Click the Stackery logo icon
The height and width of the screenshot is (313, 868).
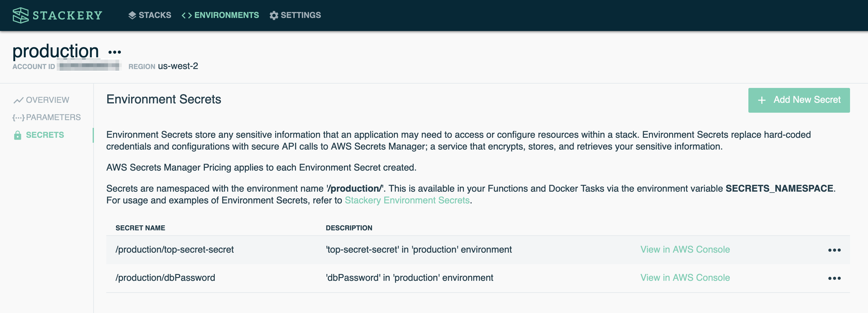tap(20, 15)
